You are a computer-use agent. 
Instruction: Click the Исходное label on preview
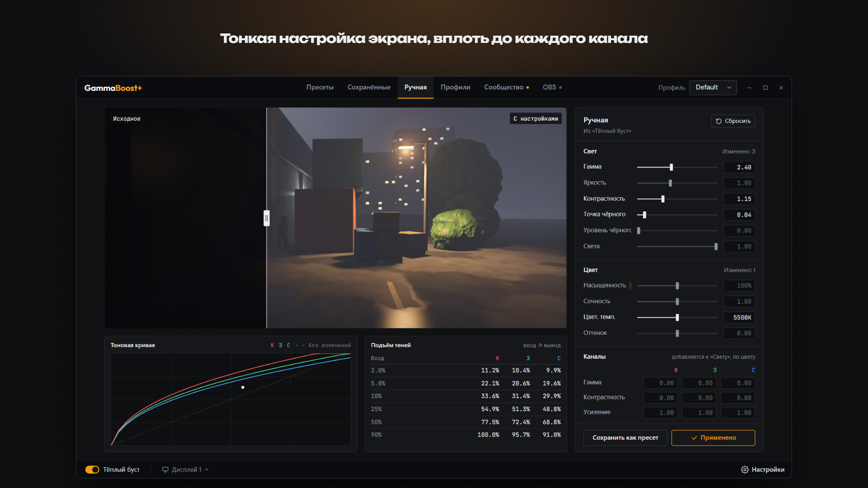point(127,119)
